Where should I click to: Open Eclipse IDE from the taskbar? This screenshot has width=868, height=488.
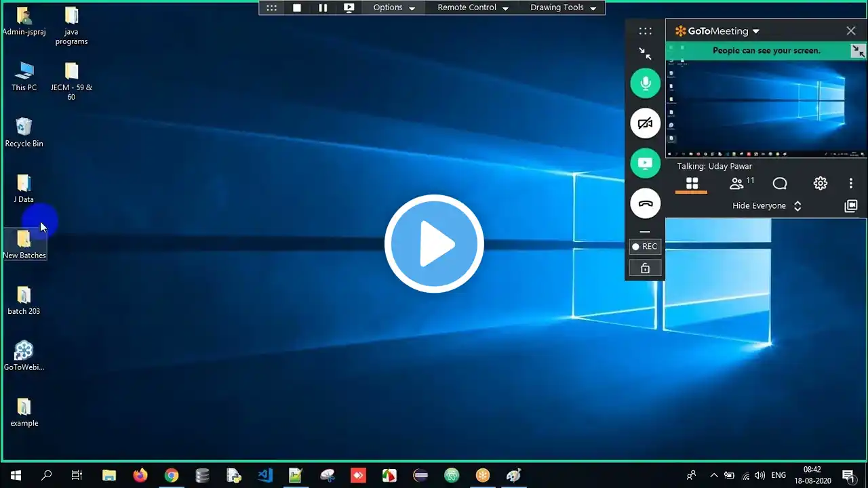pyautogui.click(x=420, y=476)
